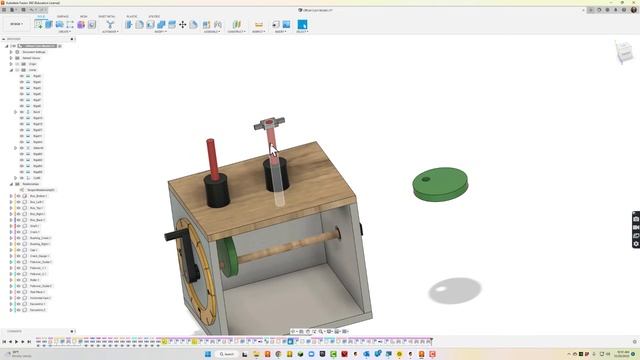
Task: Click the Windows taskbar Search box
Action: click(x=227, y=354)
